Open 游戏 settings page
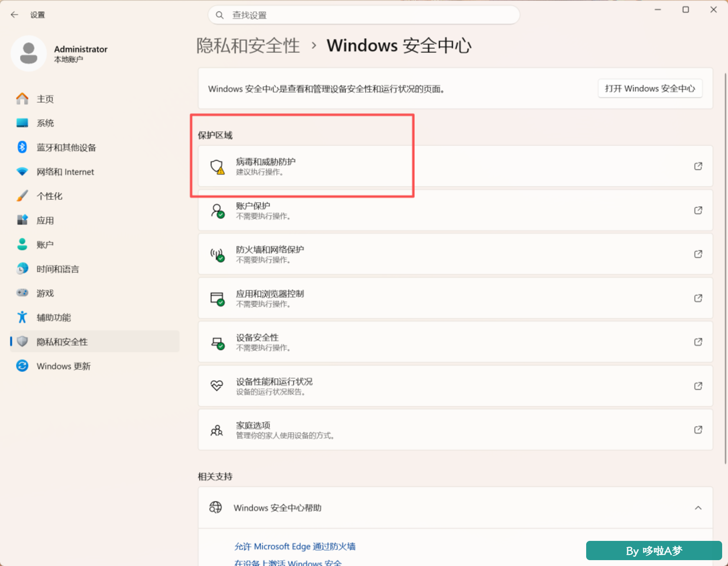The image size is (728, 566). 95,293
